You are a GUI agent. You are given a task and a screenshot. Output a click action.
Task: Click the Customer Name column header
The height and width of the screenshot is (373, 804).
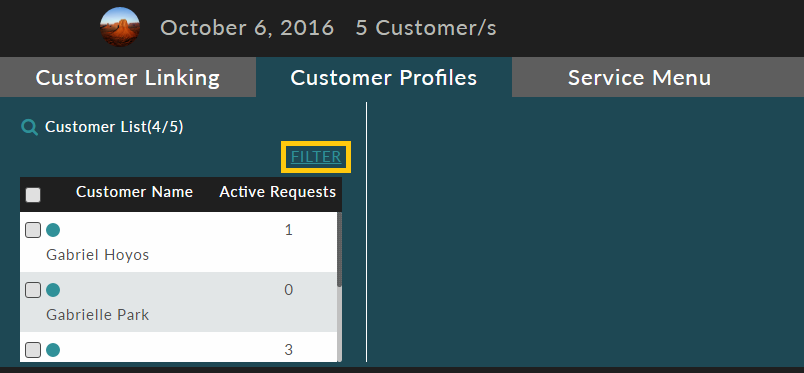coord(134,192)
